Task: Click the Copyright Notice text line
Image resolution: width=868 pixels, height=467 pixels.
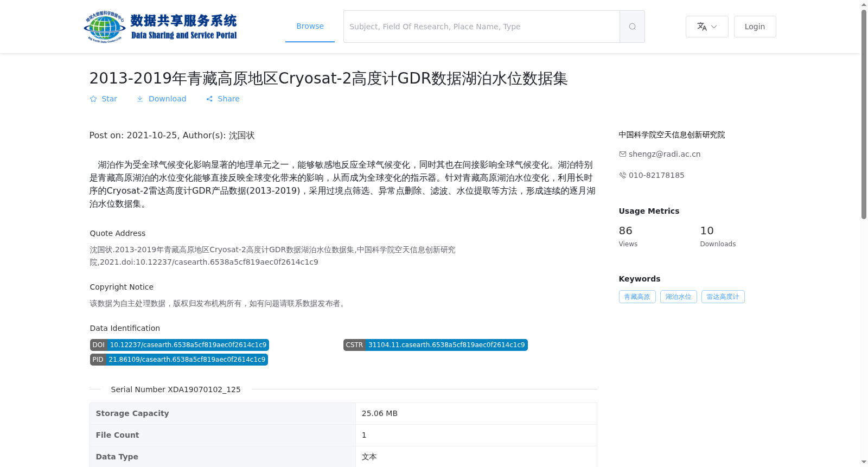Action: click(x=219, y=304)
